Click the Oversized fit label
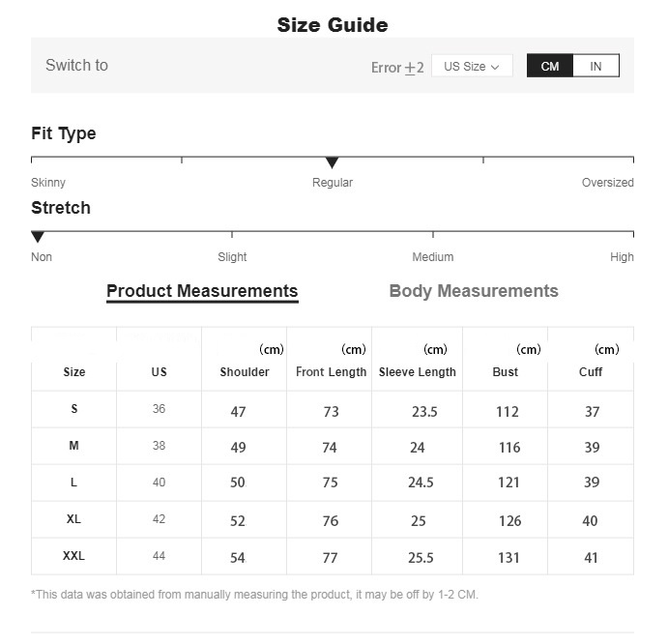 pos(607,183)
